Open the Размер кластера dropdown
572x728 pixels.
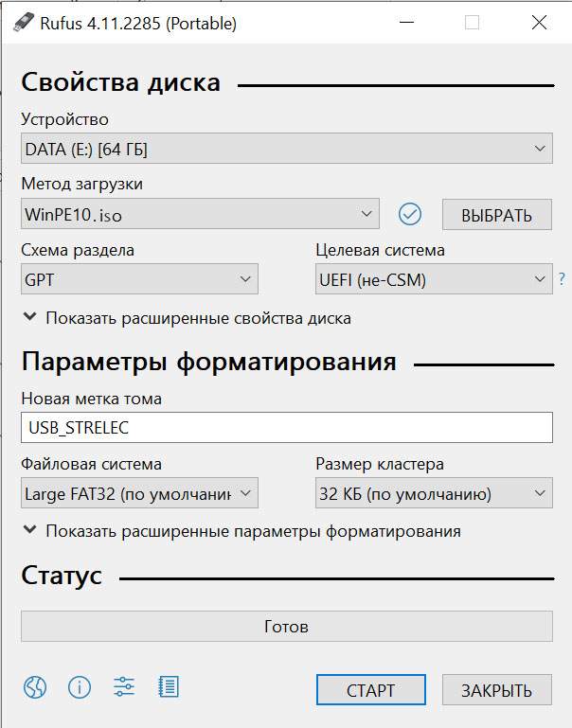point(433,493)
